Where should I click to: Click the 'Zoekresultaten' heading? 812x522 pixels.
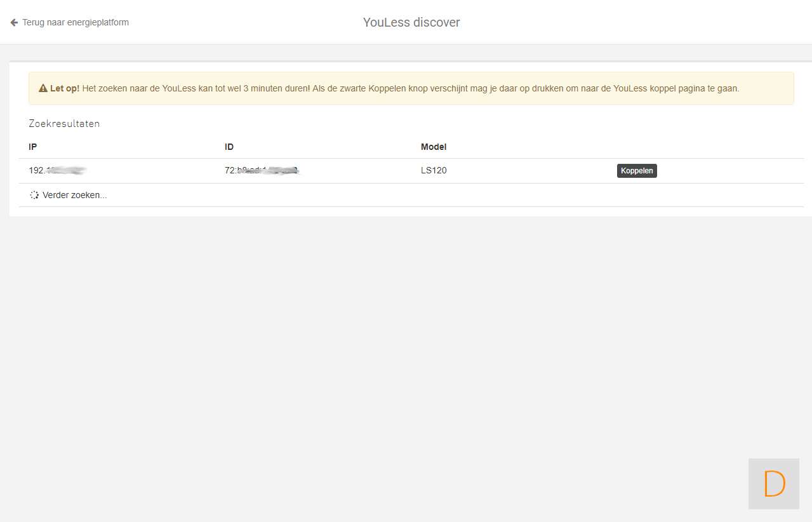click(x=64, y=124)
